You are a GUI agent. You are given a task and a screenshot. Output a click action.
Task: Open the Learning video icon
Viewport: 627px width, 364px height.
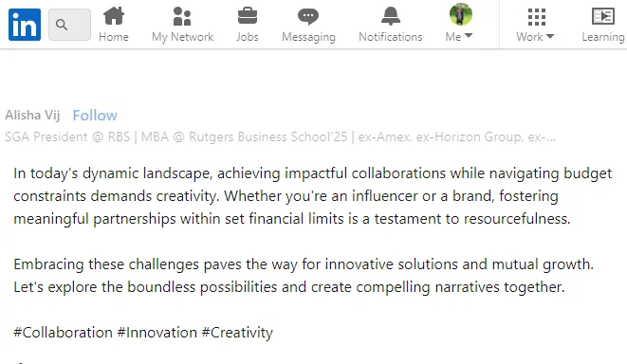(x=603, y=16)
